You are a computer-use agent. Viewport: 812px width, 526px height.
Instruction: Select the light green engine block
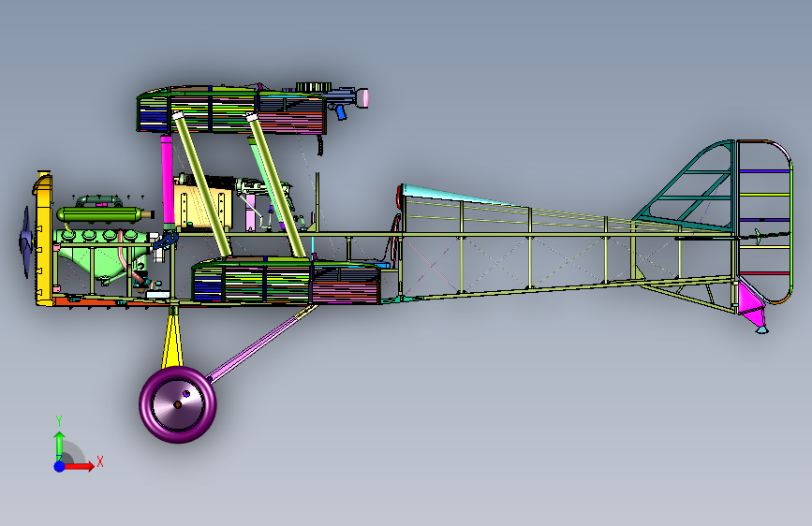click(101, 255)
